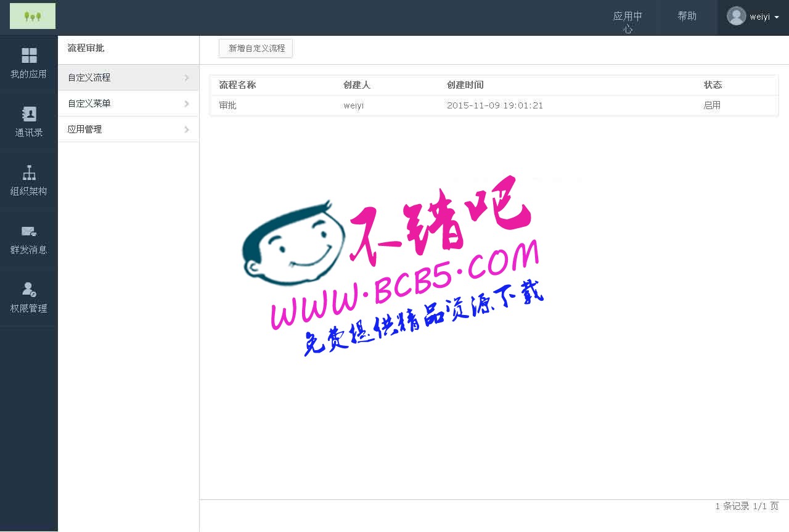
Task: Select the 应用管理 menu item
Action: (x=85, y=129)
